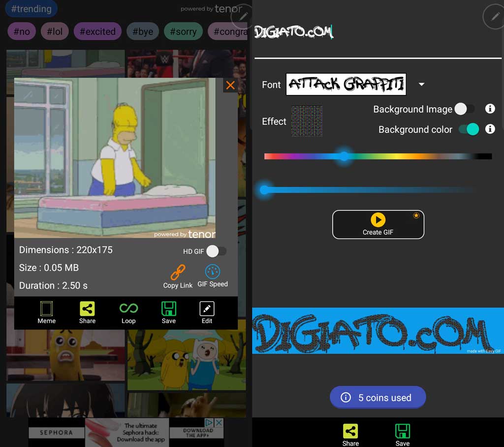Toggle the Background Image switch
Screen dimensions: 504x447
point(465,109)
